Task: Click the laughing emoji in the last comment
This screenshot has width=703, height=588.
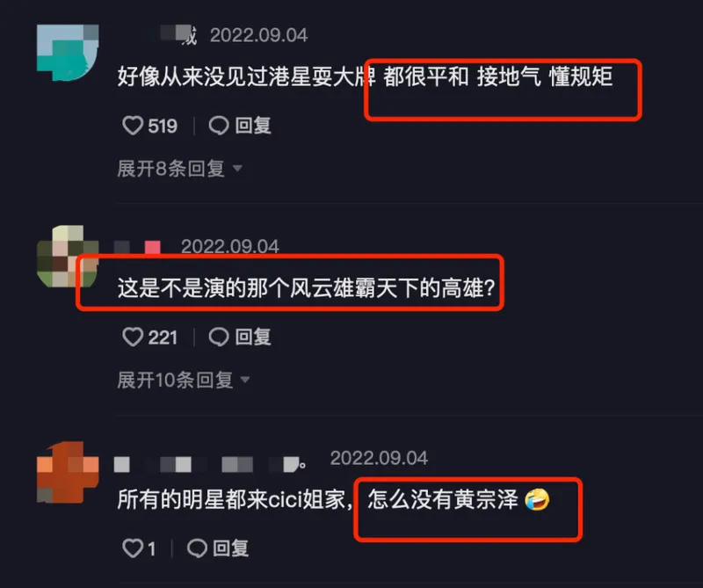Action: coord(537,499)
